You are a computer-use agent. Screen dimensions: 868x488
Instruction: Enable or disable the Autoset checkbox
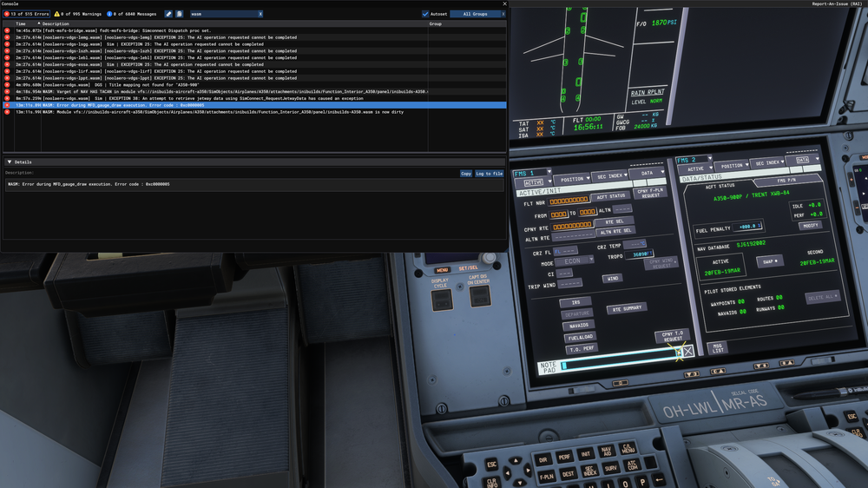pos(425,14)
